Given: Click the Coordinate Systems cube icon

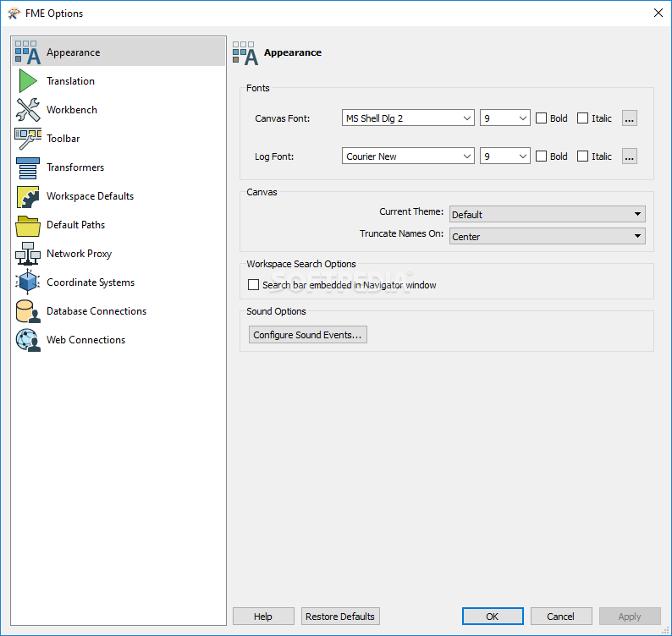Looking at the screenshot, I should click(28, 282).
